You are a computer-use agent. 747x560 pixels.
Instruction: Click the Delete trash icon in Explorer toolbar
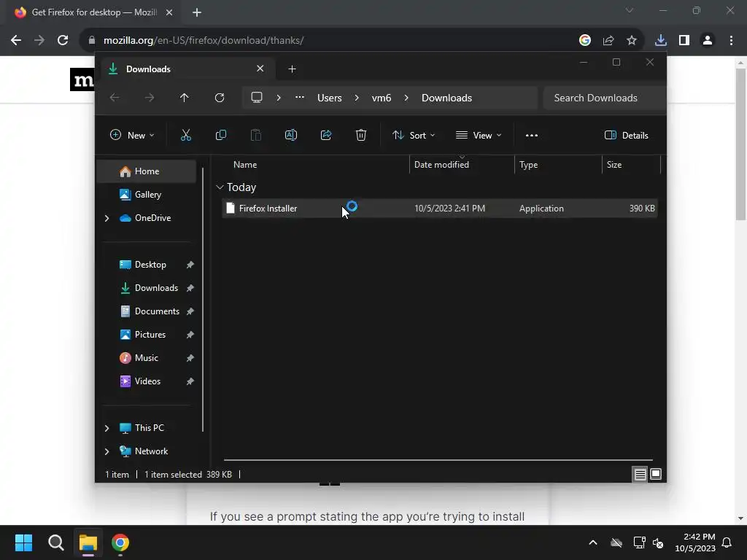[x=360, y=135]
